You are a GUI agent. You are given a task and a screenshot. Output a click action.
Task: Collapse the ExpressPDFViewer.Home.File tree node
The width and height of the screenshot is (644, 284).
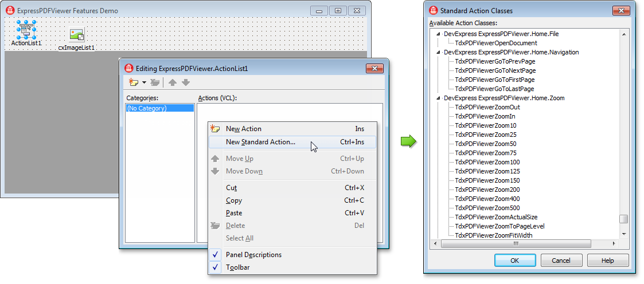tap(439, 34)
